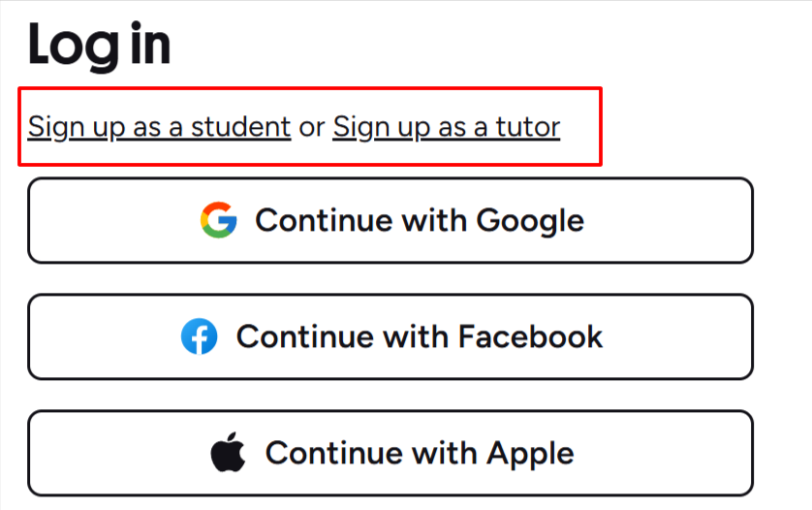Sign in using the Google account option
Image resolution: width=812 pixels, height=510 pixels.
390,221
